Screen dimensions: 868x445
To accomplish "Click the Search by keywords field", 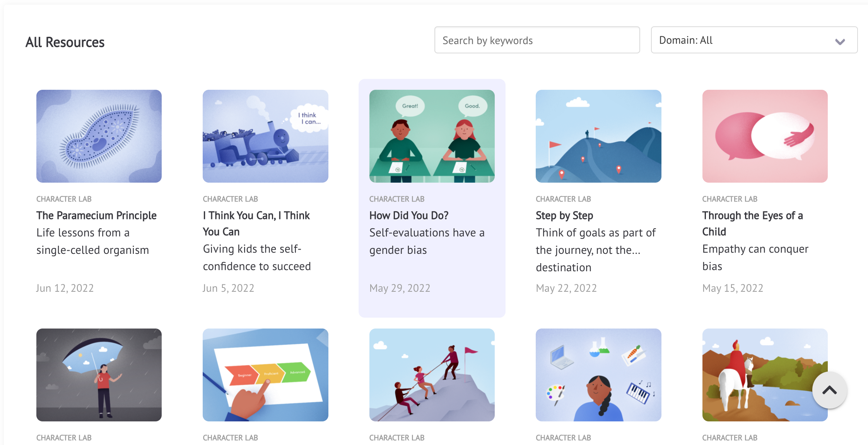I will click(x=537, y=40).
